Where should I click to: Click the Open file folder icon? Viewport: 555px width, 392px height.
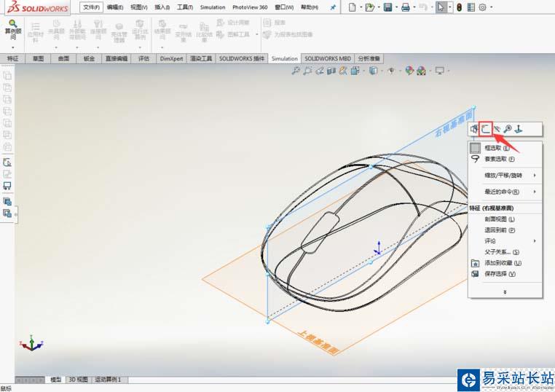pos(369,7)
